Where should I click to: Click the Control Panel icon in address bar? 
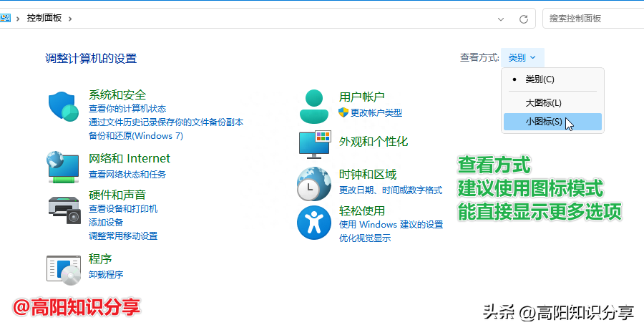5,18
